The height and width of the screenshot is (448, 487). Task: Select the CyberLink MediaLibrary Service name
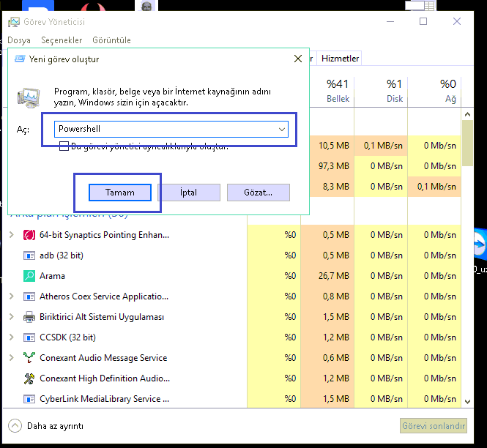[104, 399]
